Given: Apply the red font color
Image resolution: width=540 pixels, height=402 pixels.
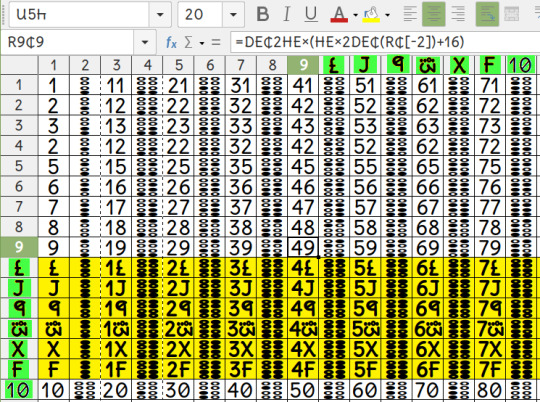Looking at the screenshot, I should 339,14.
